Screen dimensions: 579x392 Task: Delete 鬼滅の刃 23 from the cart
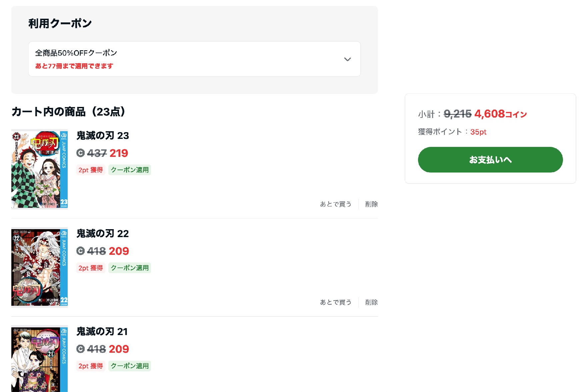371,204
